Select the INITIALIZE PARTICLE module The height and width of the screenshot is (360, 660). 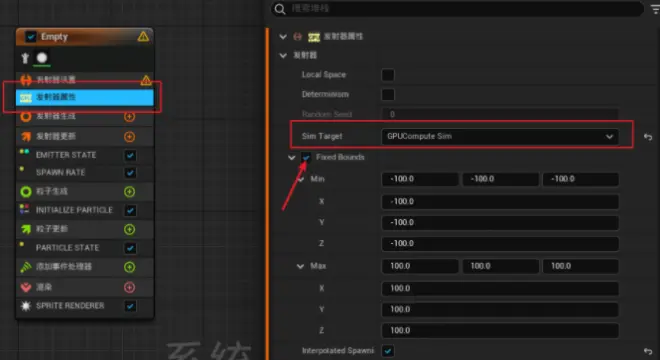point(85,210)
